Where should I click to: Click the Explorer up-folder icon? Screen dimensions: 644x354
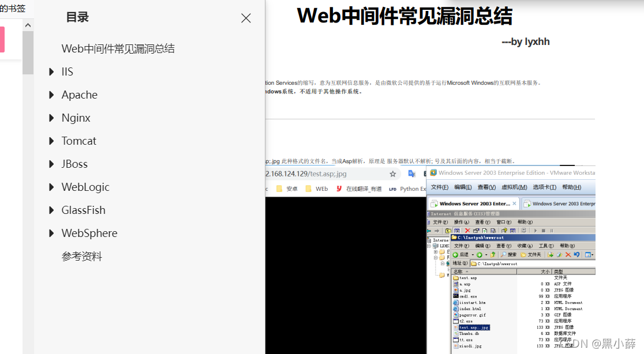[493, 255]
